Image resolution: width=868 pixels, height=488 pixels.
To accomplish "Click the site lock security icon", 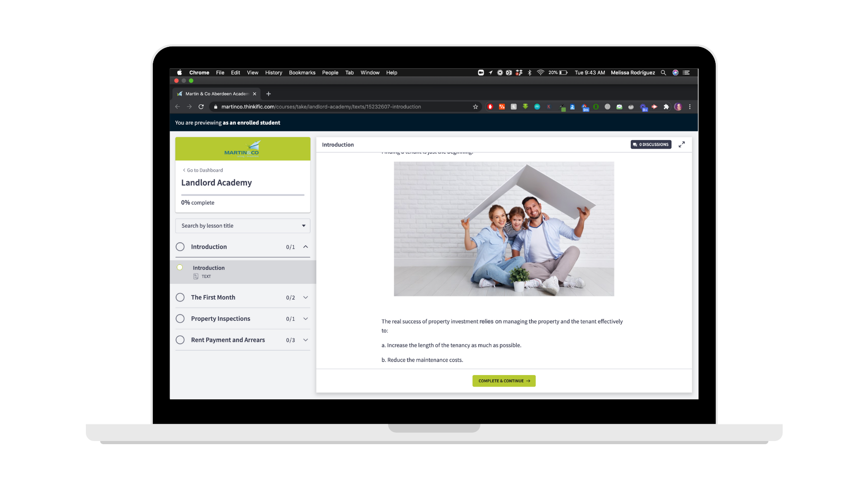I will [x=216, y=107].
